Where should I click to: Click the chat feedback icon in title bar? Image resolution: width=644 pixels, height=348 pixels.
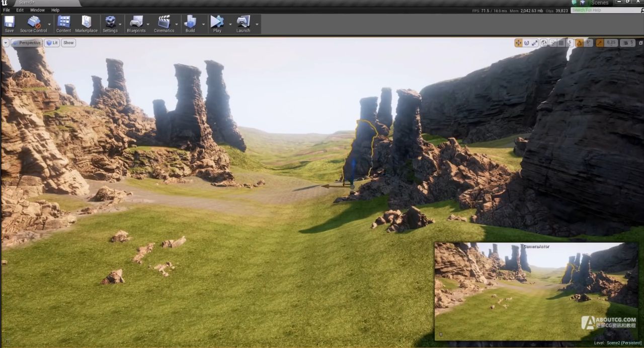(574, 3)
